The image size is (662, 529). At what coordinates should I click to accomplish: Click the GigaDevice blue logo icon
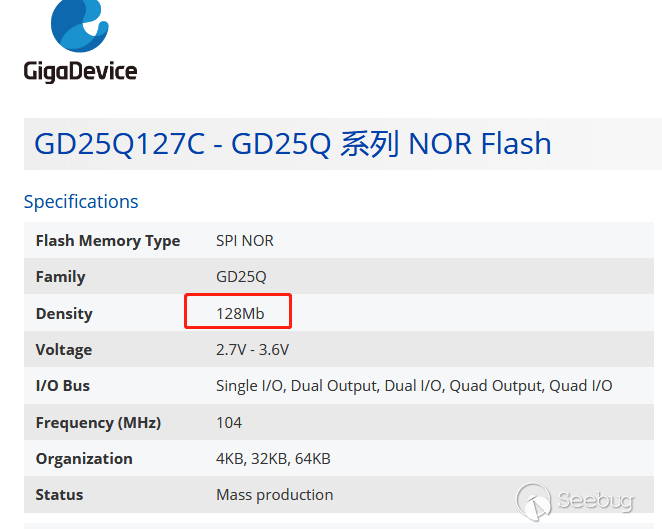pos(79,22)
